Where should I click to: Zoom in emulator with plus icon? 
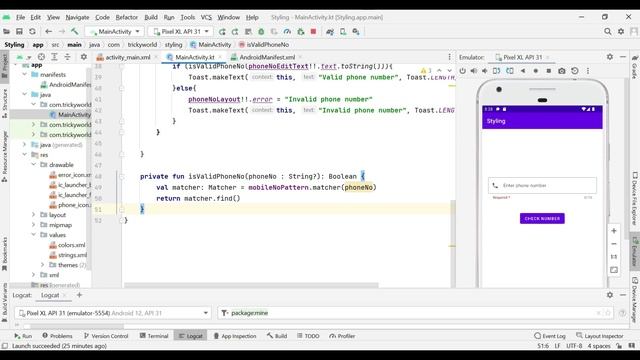click(614, 231)
